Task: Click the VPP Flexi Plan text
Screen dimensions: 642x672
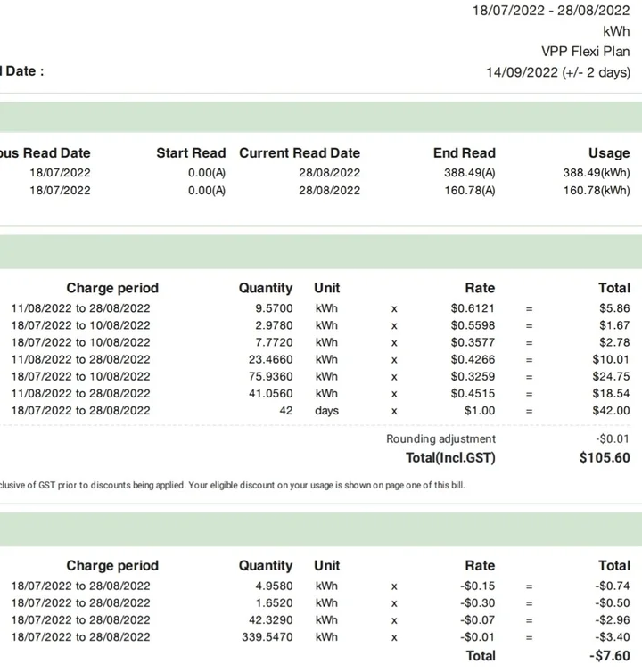Action: click(585, 51)
